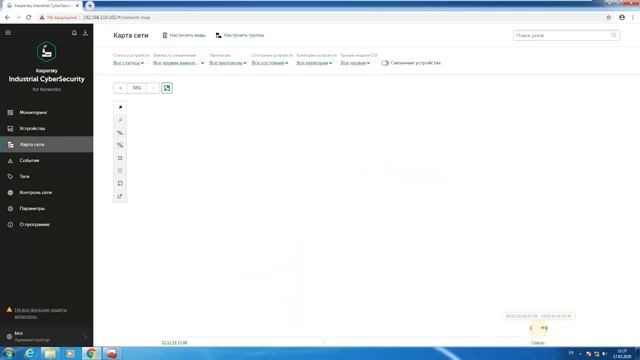Viewport: 640px width, 360px height.
Task: Click the Настроить виды button
Action: (x=184, y=36)
